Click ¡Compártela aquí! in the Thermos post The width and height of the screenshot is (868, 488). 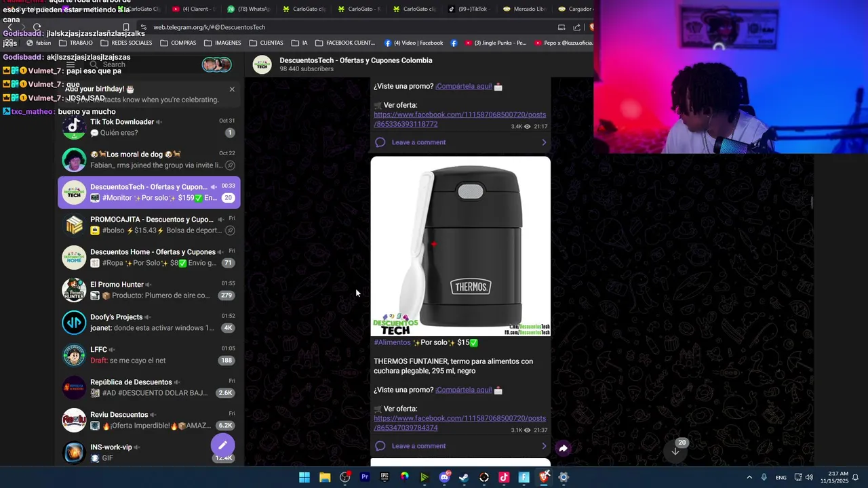point(464,390)
